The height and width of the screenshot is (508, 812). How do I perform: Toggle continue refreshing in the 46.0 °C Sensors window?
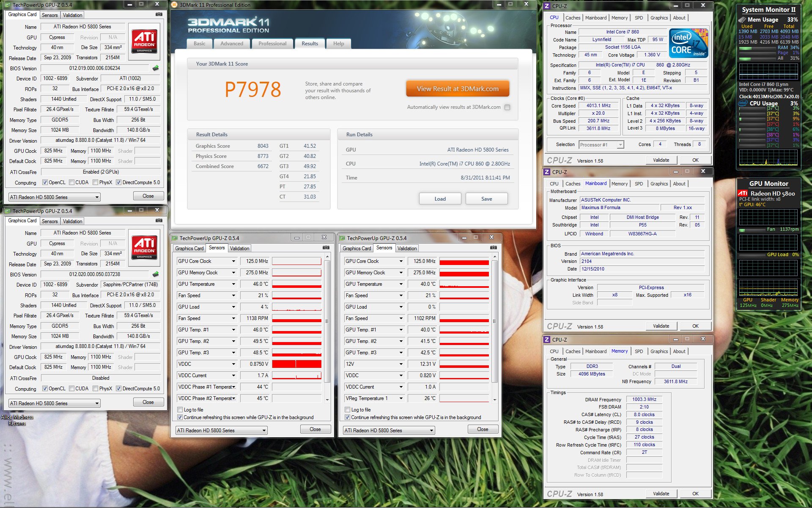180,417
